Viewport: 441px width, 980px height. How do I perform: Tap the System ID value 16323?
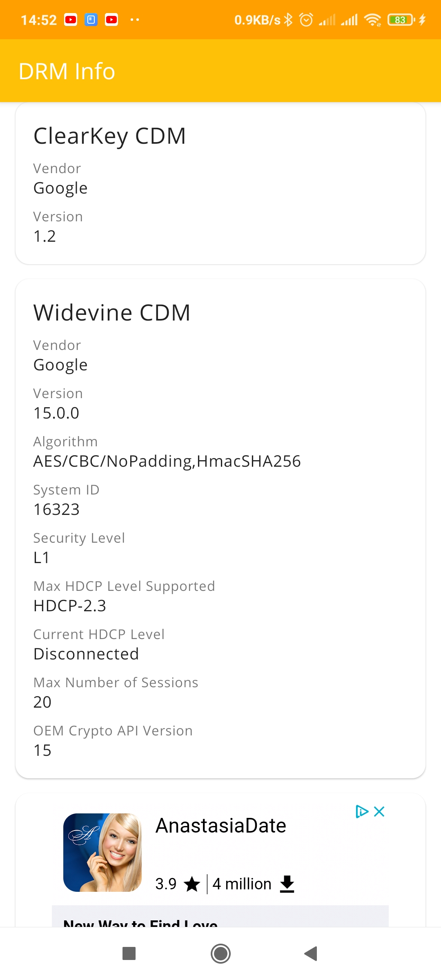click(56, 509)
